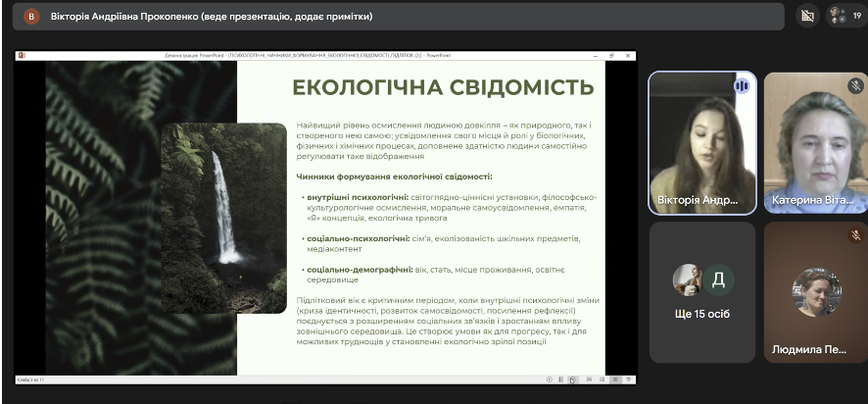This screenshot has width=868, height=404.
Task: Switch to Normal view in PowerPoint status bar
Action: coord(589,379)
